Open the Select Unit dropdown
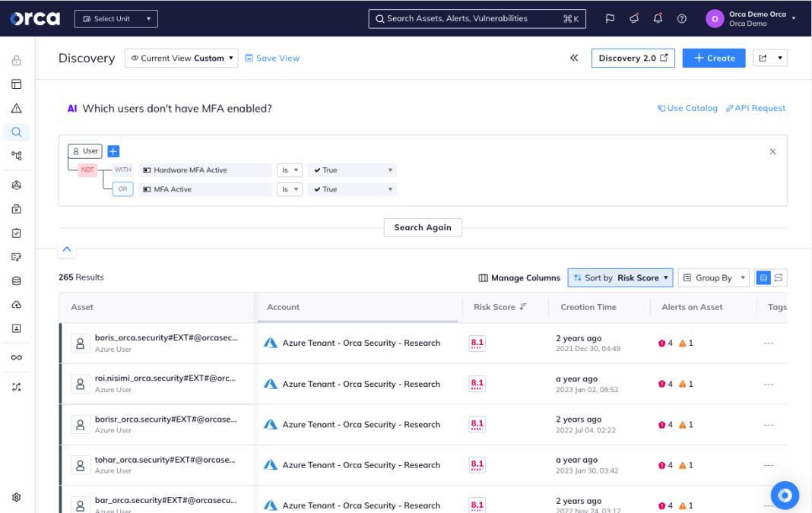 116,19
